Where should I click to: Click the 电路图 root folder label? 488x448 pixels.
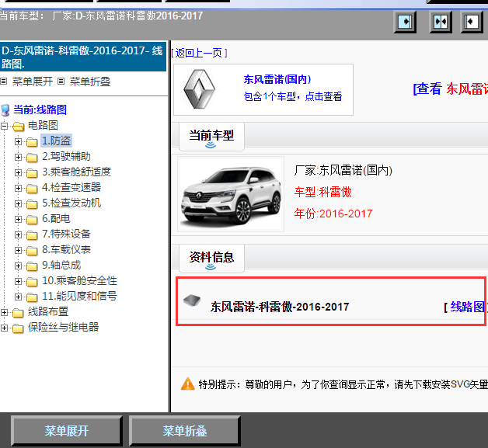(x=43, y=125)
